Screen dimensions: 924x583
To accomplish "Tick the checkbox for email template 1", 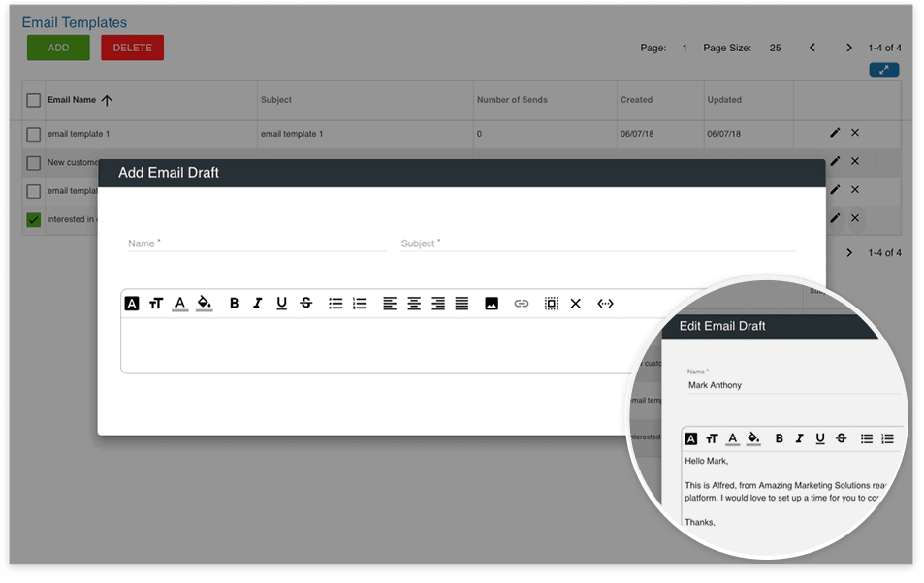I will (34, 134).
